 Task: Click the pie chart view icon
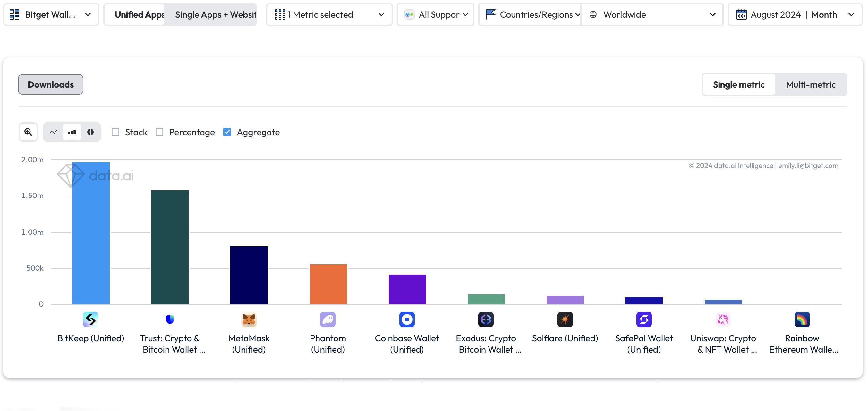[90, 131]
